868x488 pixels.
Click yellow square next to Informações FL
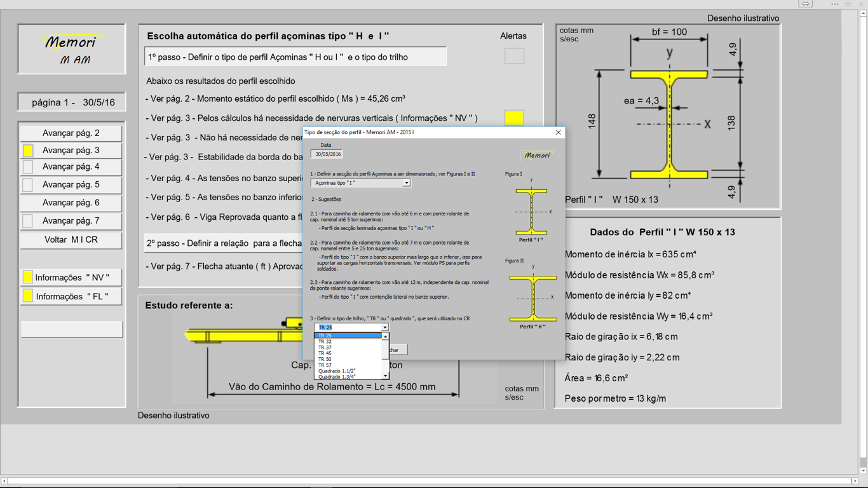(x=28, y=296)
